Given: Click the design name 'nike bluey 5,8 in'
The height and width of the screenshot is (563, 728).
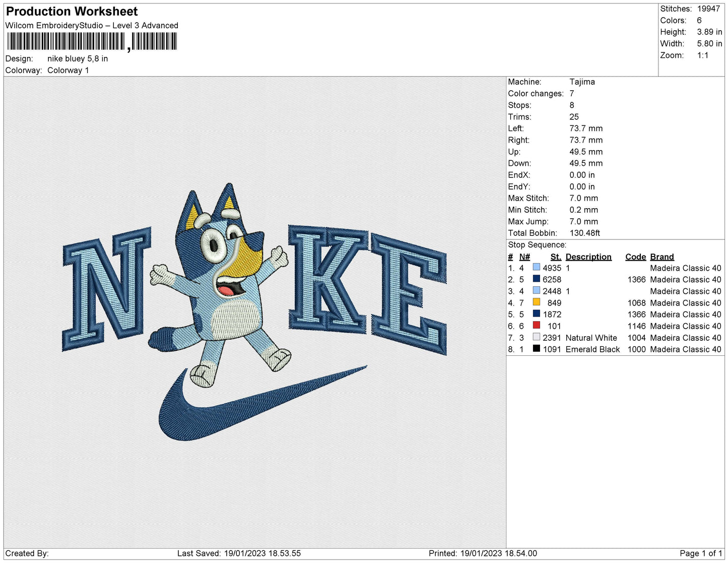Looking at the screenshot, I should pos(78,58).
